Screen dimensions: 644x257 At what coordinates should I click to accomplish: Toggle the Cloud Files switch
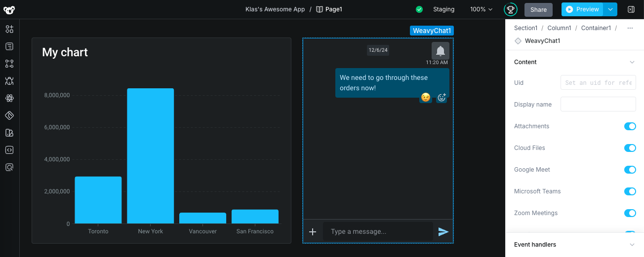coord(630,148)
